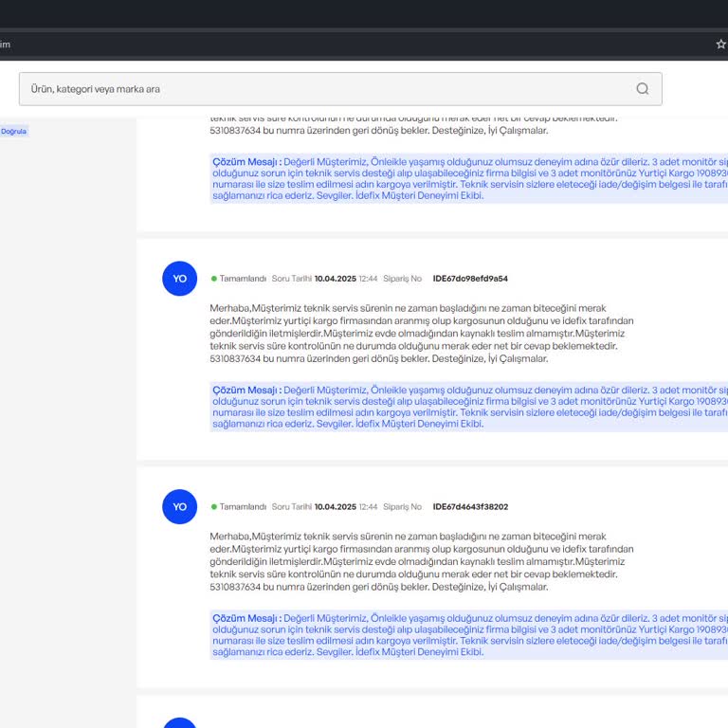This screenshot has height=728, width=728.
Task: Click the Soru Tarihi date on order IDE67dc98efd9a54
Action: click(335, 279)
